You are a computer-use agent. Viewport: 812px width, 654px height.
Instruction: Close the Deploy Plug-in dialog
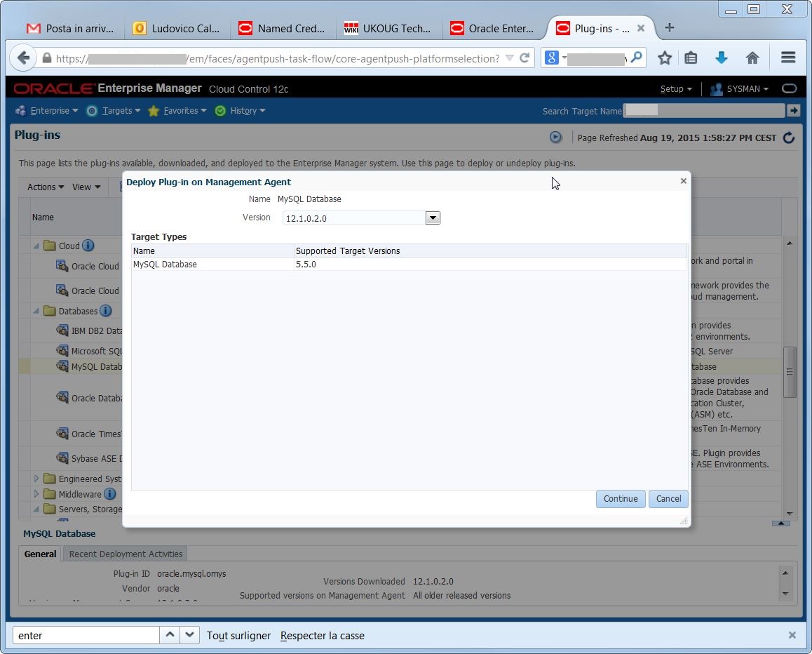684,181
